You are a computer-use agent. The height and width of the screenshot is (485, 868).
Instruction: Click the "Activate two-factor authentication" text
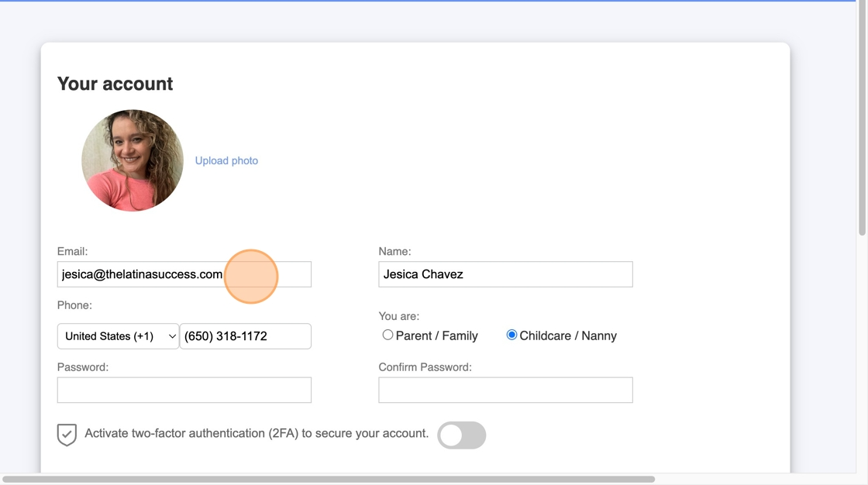(x=257, y=434)
